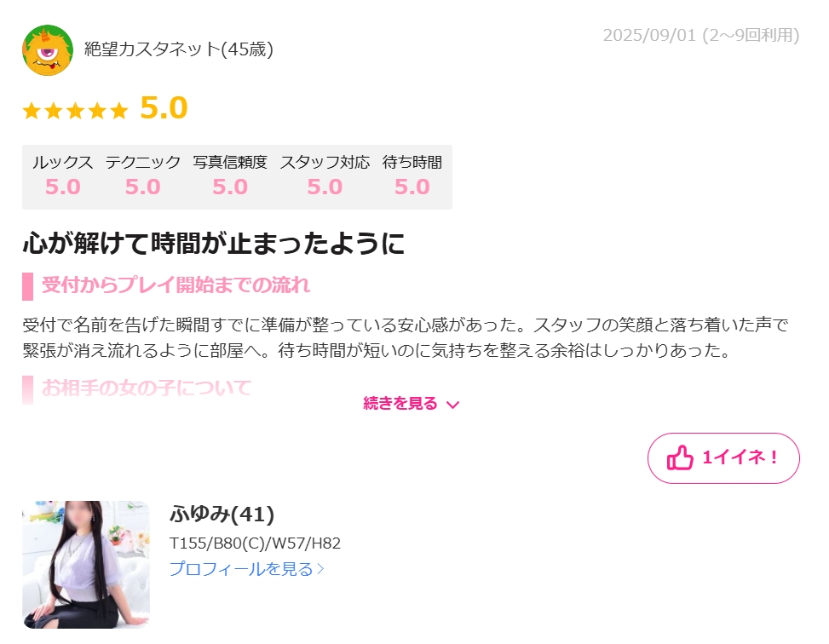Click the monster avatar icon of the reviewer
This screenshot has width=829, height=644.
tap(48, 50)
